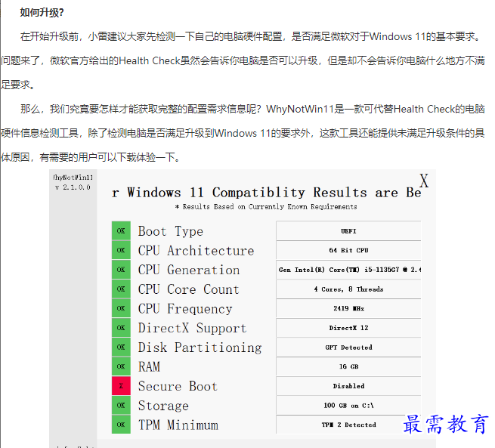Click the red X status box for Secure Boot
Image resolution: width=495 pixels, height=448 pixels.
[x=121, y=386]
